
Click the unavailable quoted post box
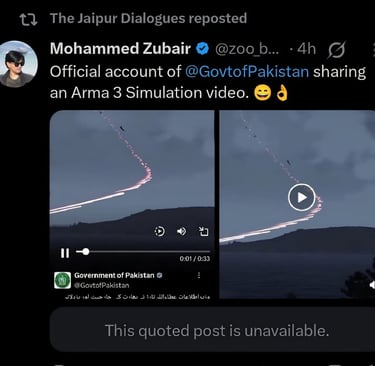212,329
